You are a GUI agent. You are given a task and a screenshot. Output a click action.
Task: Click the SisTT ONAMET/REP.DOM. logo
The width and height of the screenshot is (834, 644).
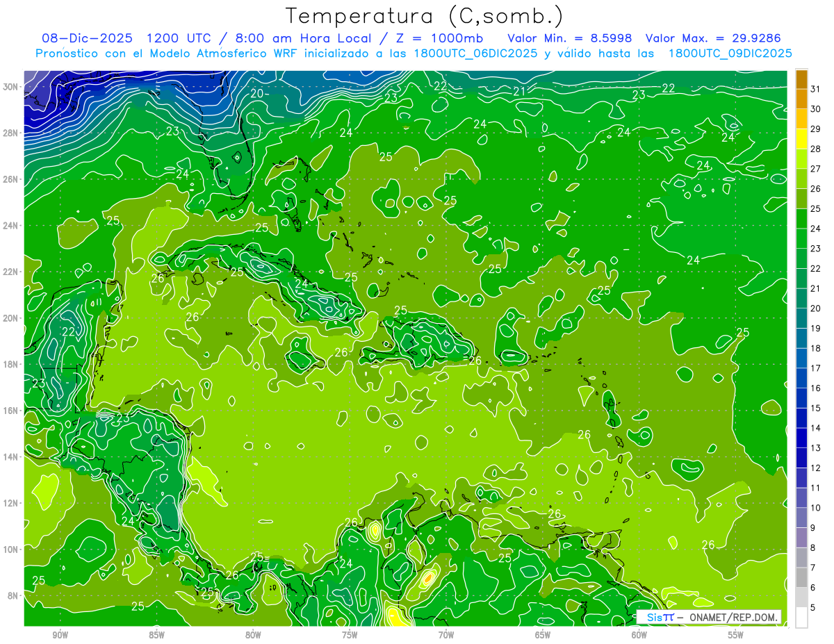tap(709, 617)
